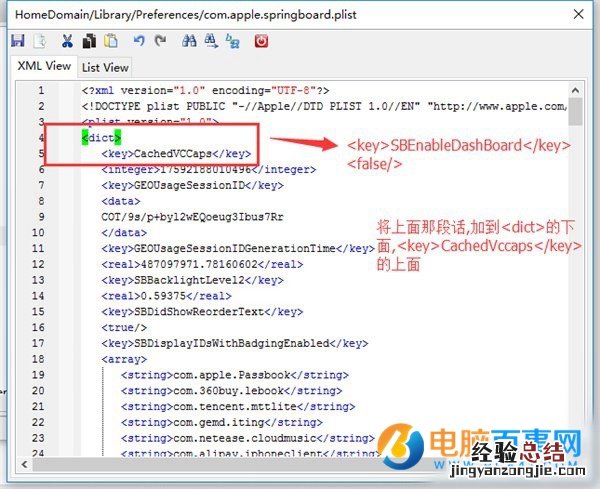Click the opening <data> tag on line 8
The image size is (600, 489).
tap(121, 201)
